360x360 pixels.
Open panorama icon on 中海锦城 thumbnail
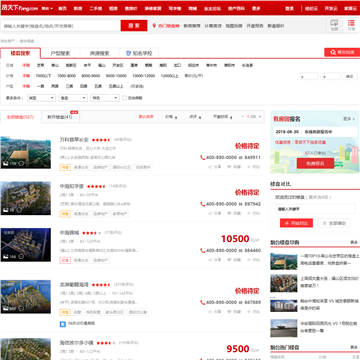tap(21, 256)
